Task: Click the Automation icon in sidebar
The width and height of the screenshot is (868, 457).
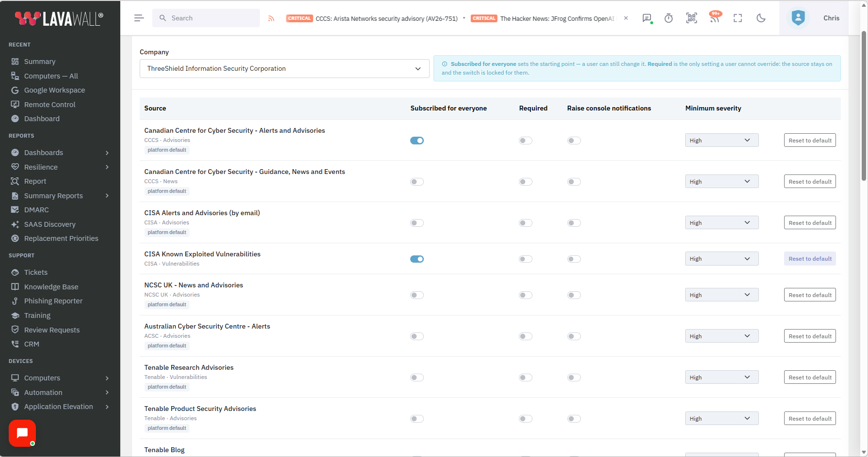Action: coord(15,393)
